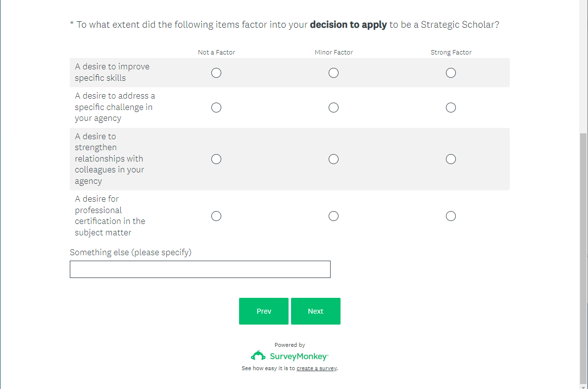Click the scrollbar down arrow
Image resolution: width=588 pixels, height=389 pixels.
tap(584, 386)
